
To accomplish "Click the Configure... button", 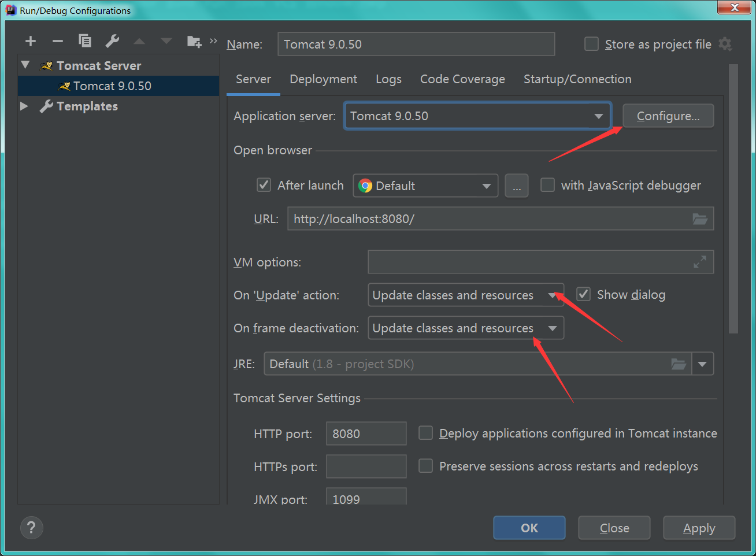I will pyautogui.click(x=668, y=116).
